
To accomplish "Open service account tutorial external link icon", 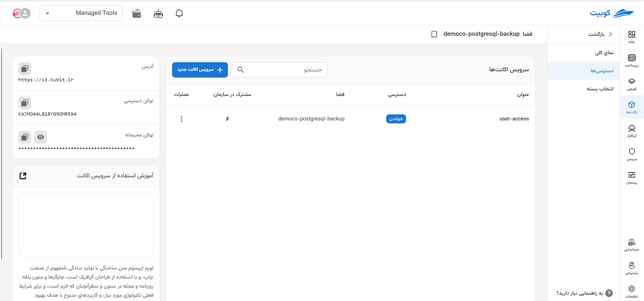I will pyautogui.click(x=23, y=176).
